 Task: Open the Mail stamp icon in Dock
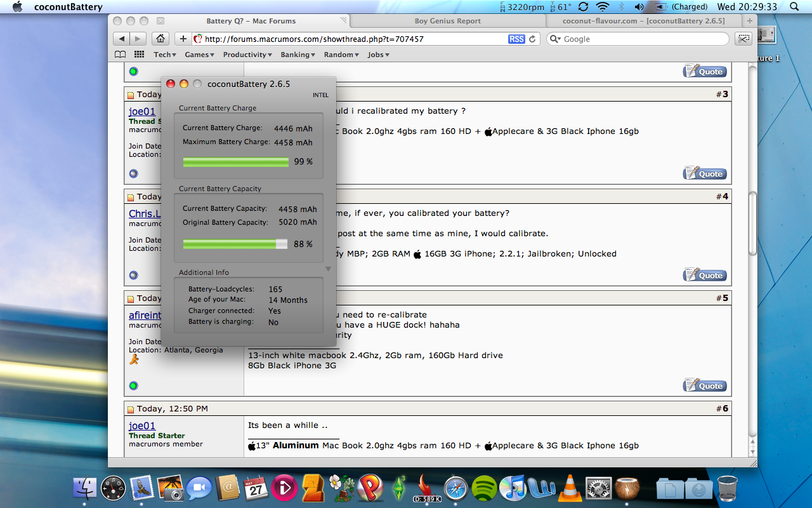[142, 488]
